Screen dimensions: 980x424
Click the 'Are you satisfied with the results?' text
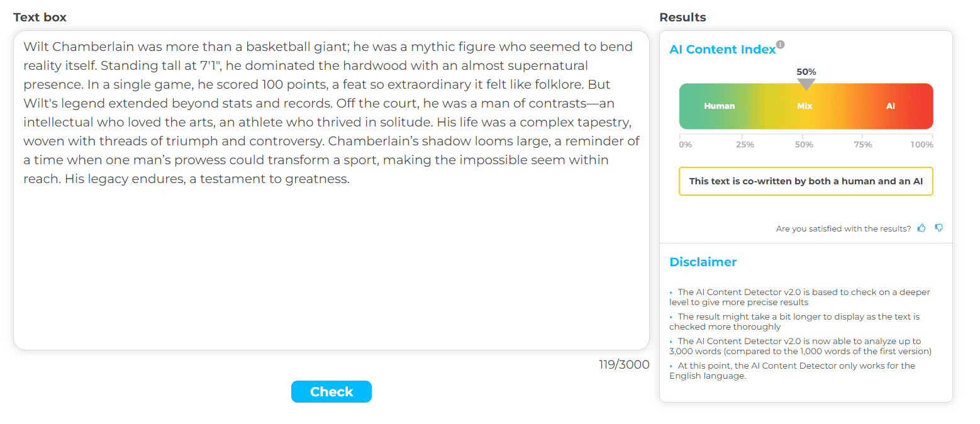pyautogui.click(x=844, y=229)
